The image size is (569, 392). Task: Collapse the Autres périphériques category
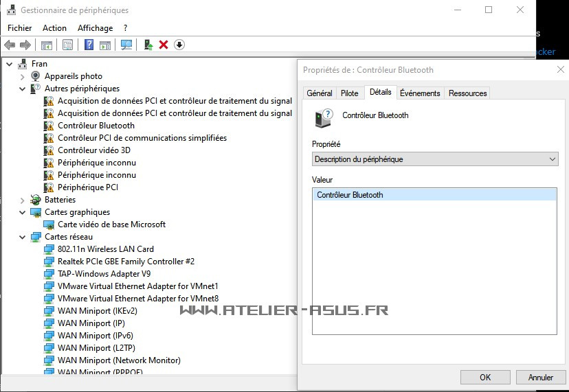pos(23,89)
